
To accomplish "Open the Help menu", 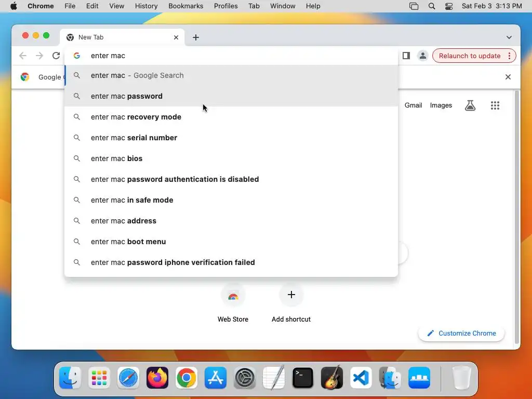I will click(x=313, y=6).
